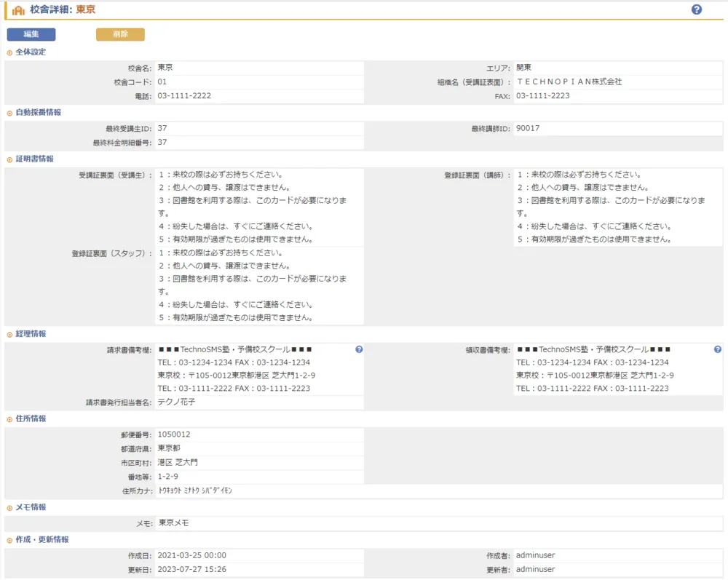Collapse the 自動採番情報 section
This screenshot has height=580, width=728.
[9, 114]
